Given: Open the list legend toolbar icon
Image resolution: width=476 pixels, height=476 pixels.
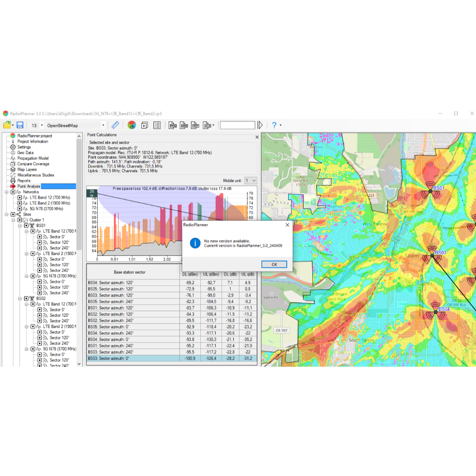Looking at the screenshot, I should click(157, 125).
